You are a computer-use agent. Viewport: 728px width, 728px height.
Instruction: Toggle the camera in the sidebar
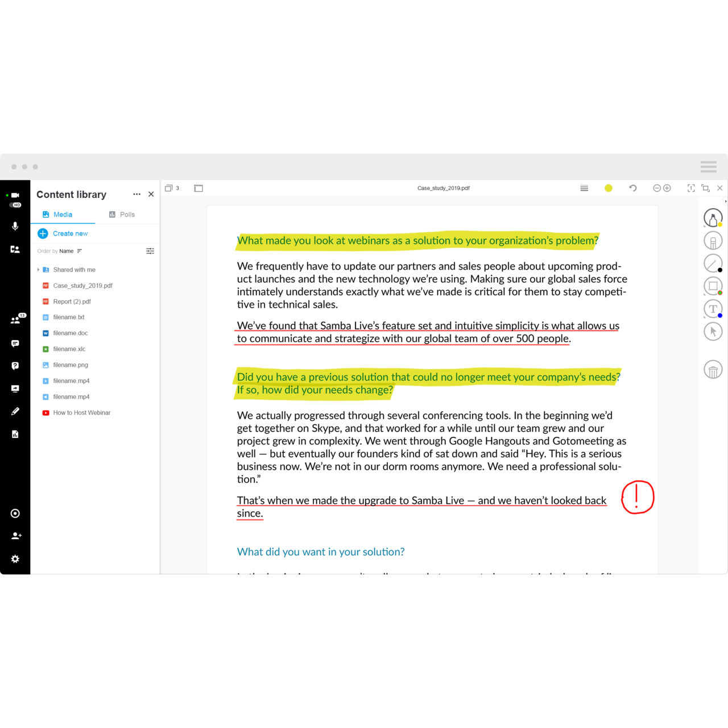click(15, 195)
